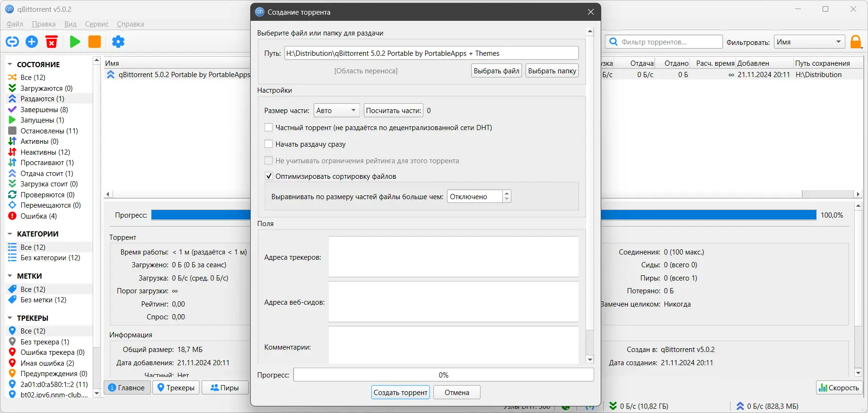868x413 pixels.
Task: Click the 'Выбрать файл' button
Action: click(x=496, y=70)
